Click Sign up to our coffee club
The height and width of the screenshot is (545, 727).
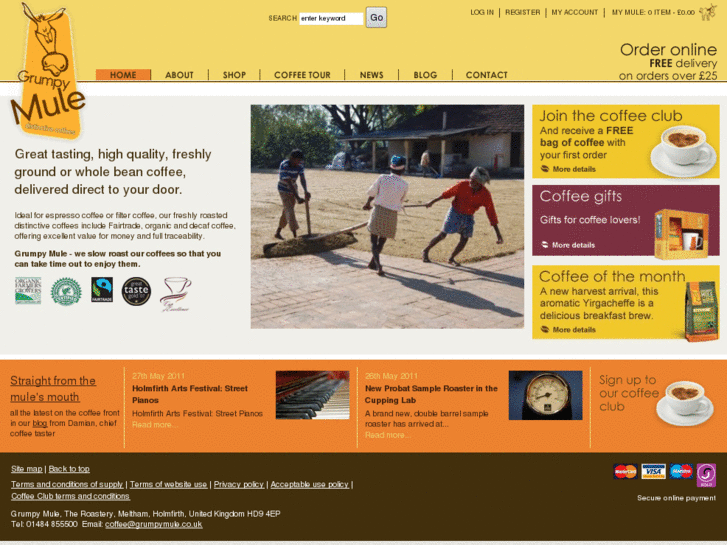(x=629, y=393)
